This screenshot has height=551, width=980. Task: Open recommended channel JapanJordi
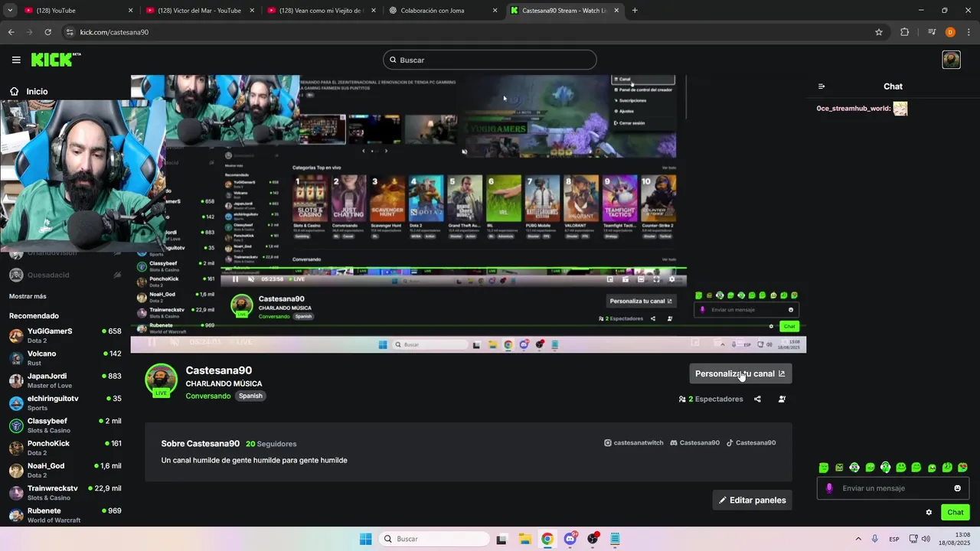[65, 380]
